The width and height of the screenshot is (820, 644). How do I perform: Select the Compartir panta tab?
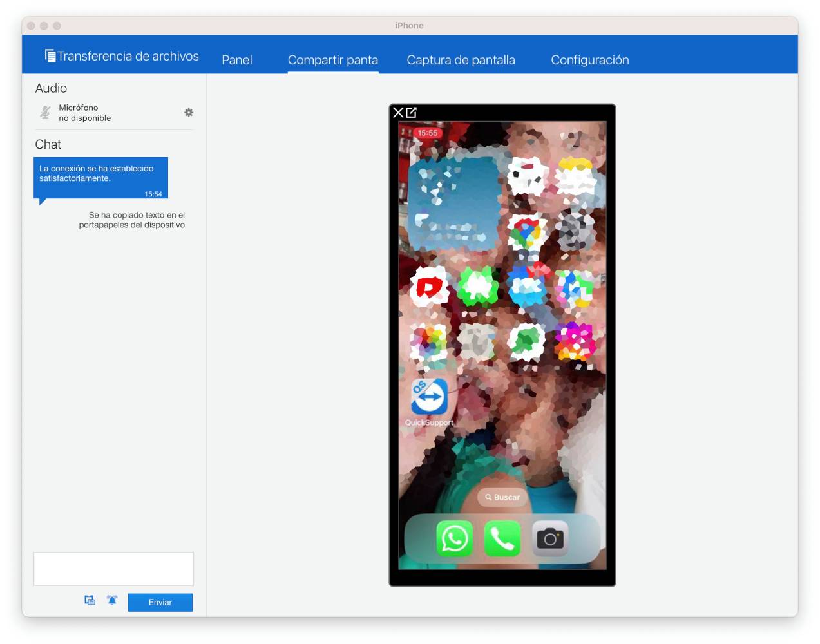(332, 60)
